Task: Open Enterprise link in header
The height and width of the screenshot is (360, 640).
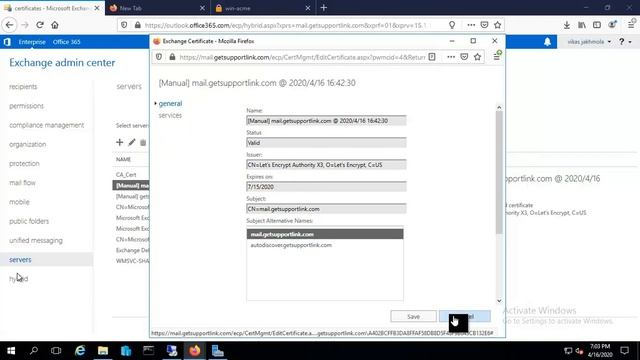Action: pyautogui.click(x=32, y=42)
